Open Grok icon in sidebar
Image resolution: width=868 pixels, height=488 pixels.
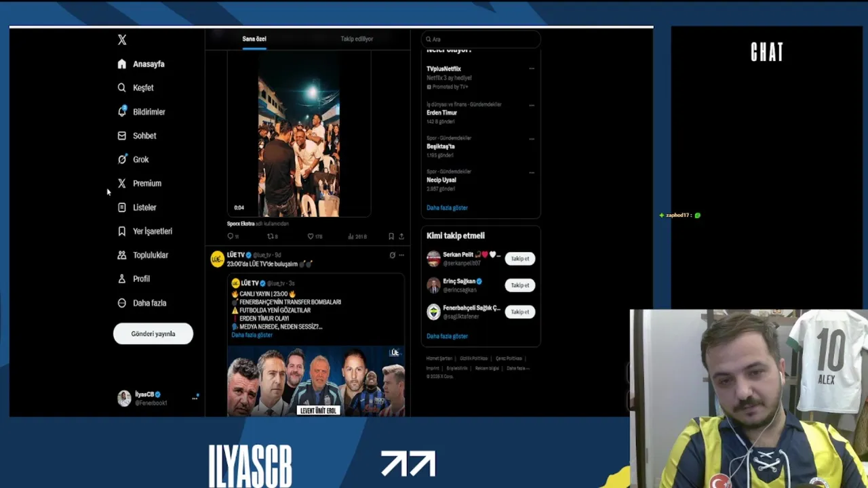coord(122,159)
